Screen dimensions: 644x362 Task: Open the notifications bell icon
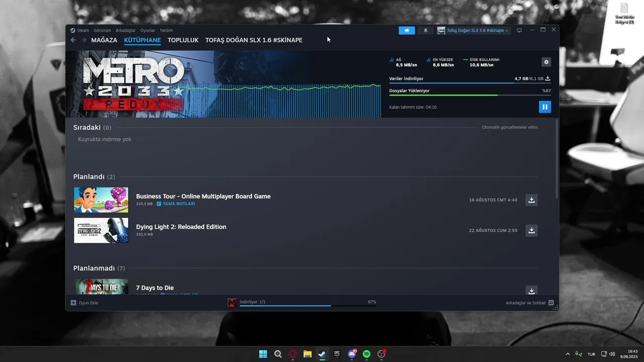(x=426, y=30)
